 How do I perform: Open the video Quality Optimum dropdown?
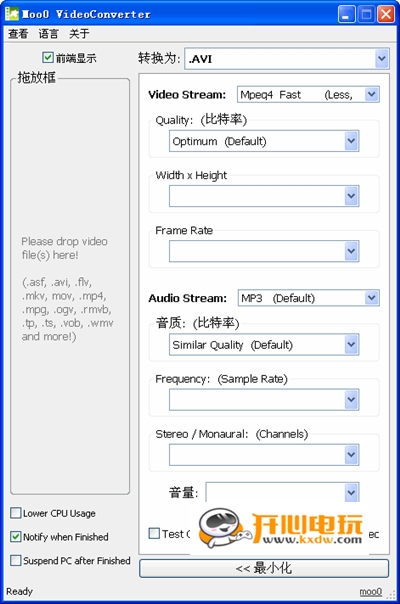pyautogui.click(x=264, y=141)
